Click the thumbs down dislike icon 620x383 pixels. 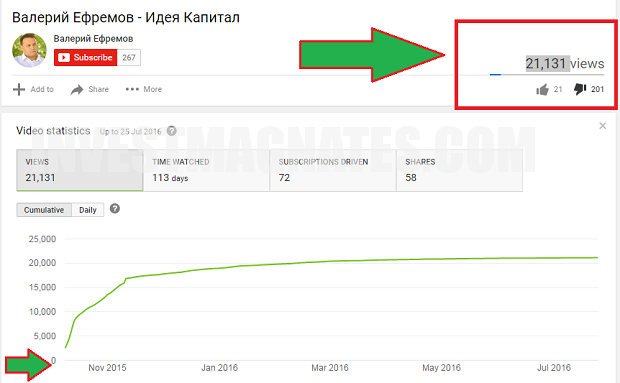coord(580,89)
